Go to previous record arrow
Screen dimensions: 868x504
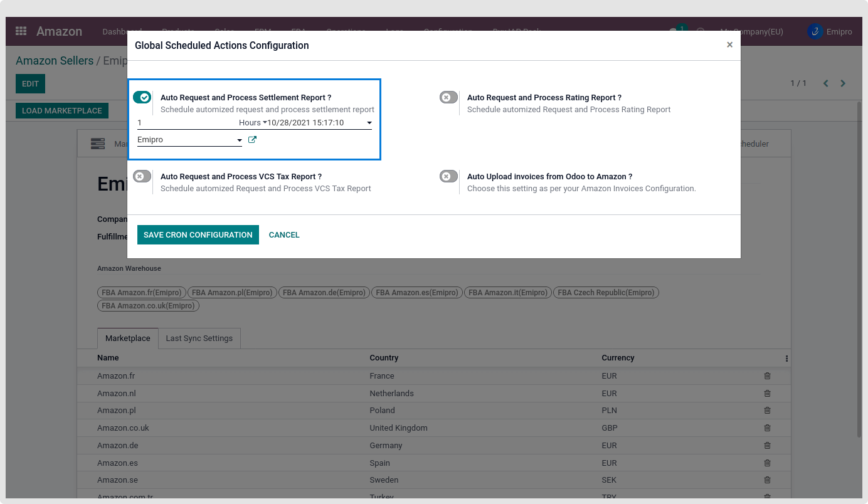tap(825, 83)
